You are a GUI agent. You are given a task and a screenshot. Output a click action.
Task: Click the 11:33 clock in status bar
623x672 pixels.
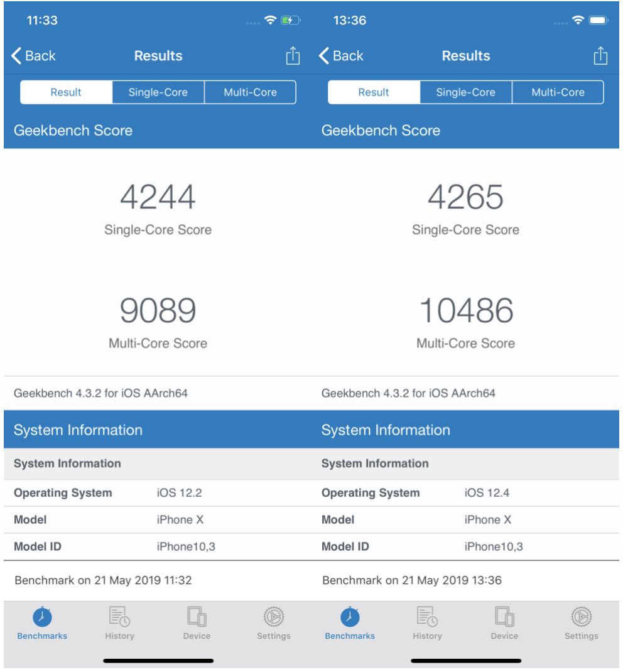[x=42, y=20]
